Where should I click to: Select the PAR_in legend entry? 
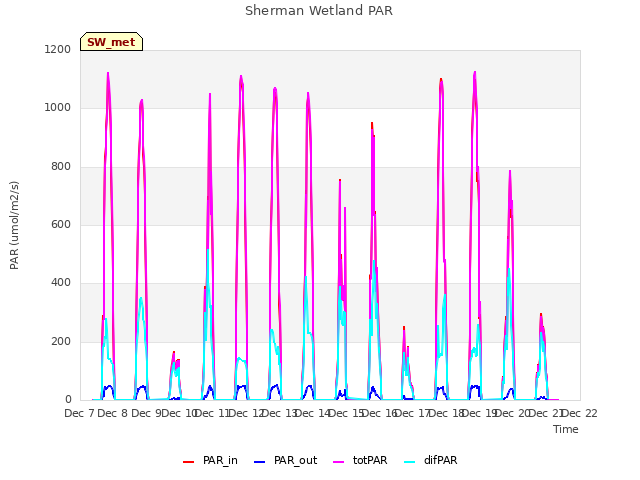click(210, 460)
